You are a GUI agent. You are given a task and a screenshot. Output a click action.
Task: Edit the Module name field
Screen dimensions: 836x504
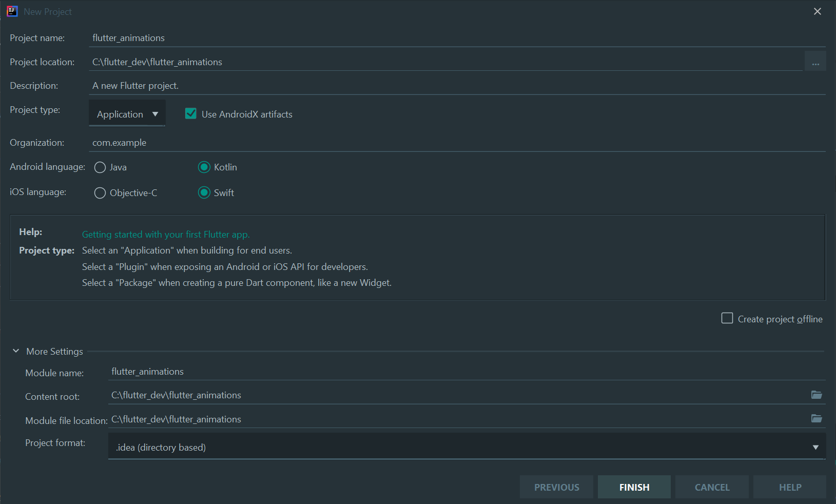pos(466,372)
